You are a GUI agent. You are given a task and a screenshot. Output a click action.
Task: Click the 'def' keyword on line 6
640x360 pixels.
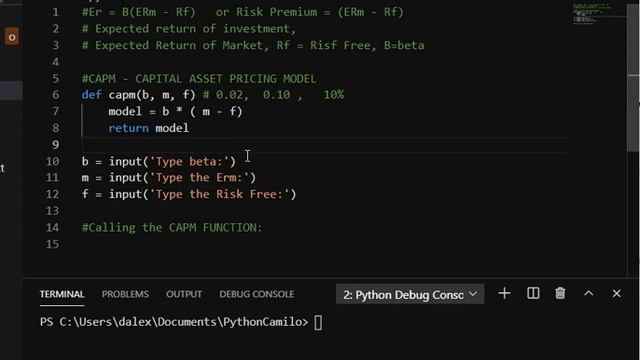point(91,95)
